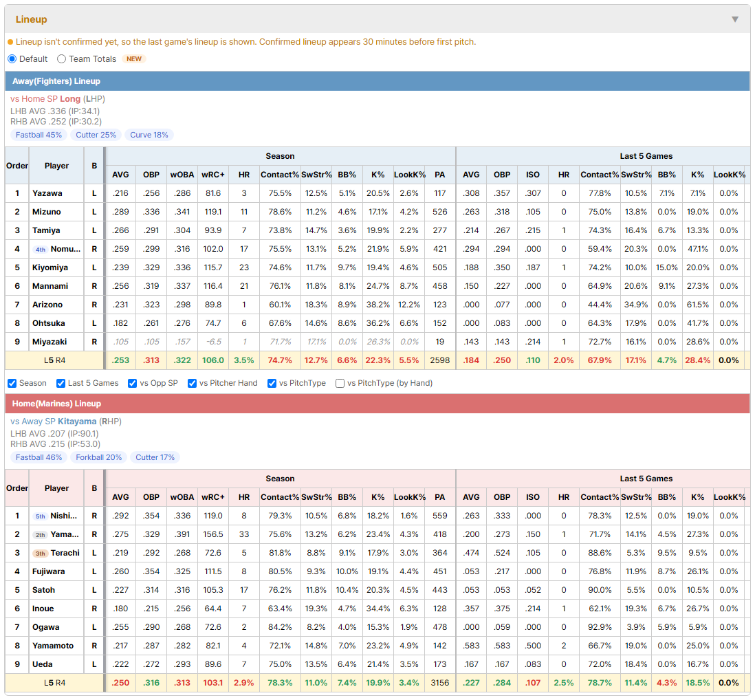The height and width of the screenshot is (700, 755).
Task: Open player Fujiwara in Marines lineup
Action: pyautogui.click(x=49, y=571)
